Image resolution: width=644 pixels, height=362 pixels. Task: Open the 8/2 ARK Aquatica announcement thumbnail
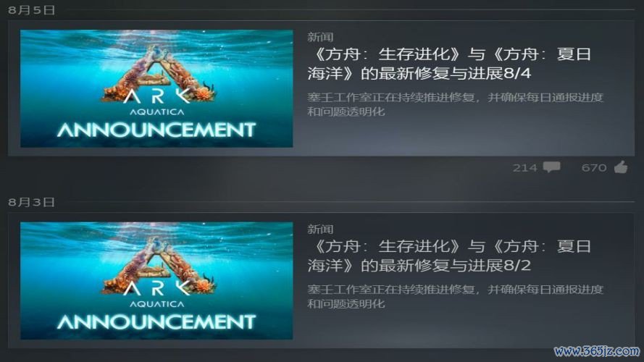tap(156, 281)
